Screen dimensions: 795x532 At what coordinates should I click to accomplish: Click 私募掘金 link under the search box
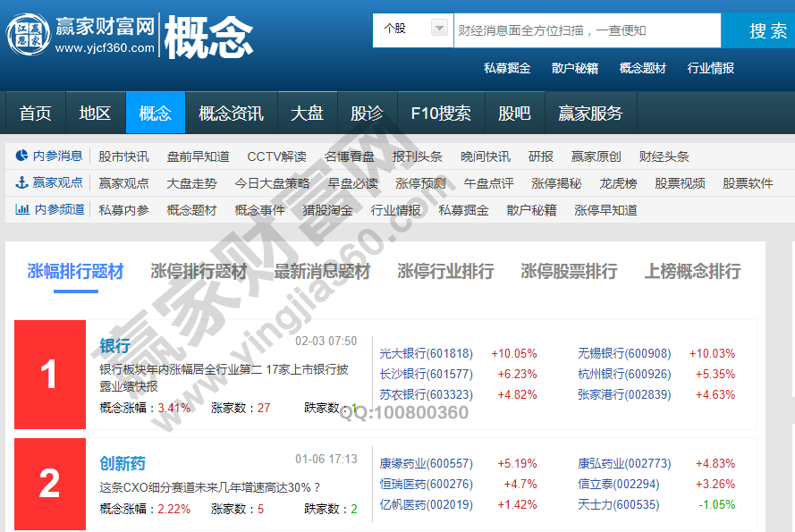[507, 68]
